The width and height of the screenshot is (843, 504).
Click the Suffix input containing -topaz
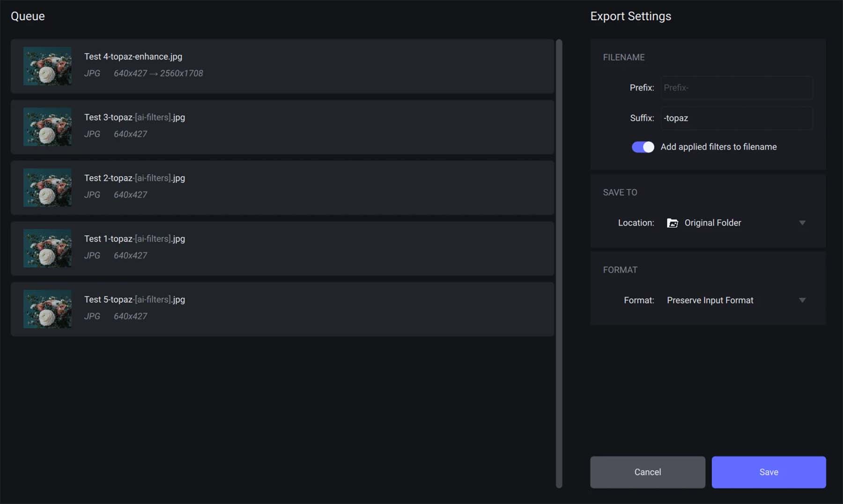(x=736, y=118)
